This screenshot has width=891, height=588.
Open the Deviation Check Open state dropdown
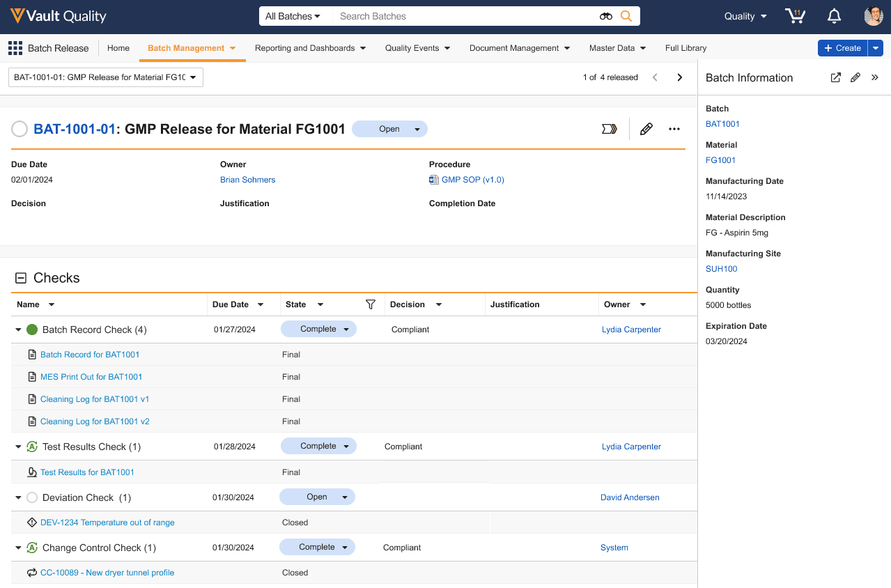[344, 497]
